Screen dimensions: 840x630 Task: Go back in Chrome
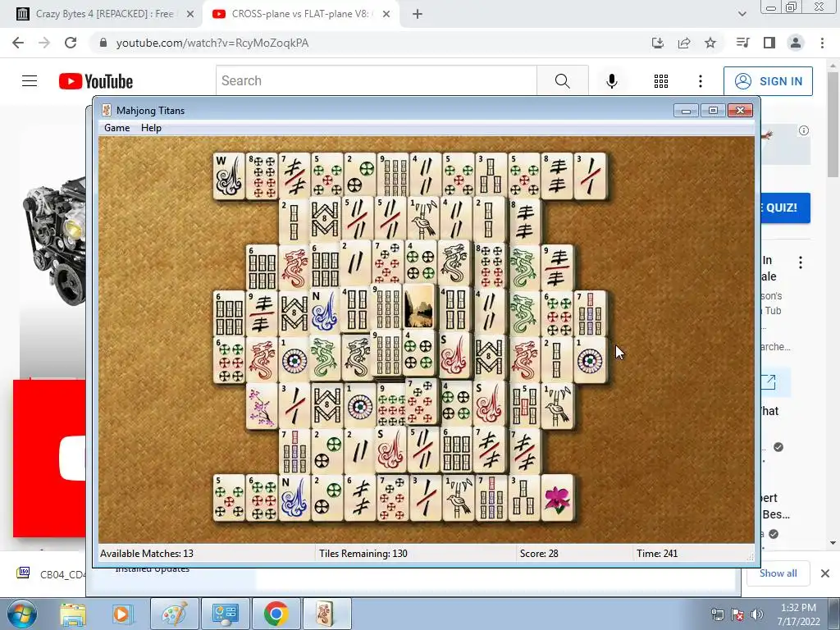pos(18,43)
